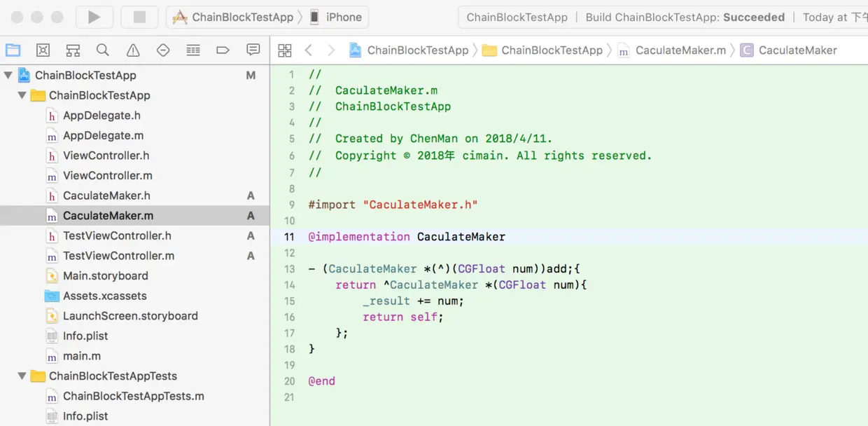Click the Copyright 2018 cimain comment line
Screen dimensions: 868x426
pyautogui.click(x=480, y=156)
